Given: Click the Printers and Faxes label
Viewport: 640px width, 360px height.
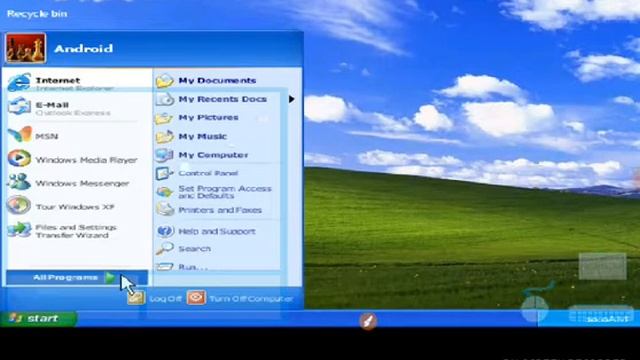Looking at the screenshot, I should 220,210.
